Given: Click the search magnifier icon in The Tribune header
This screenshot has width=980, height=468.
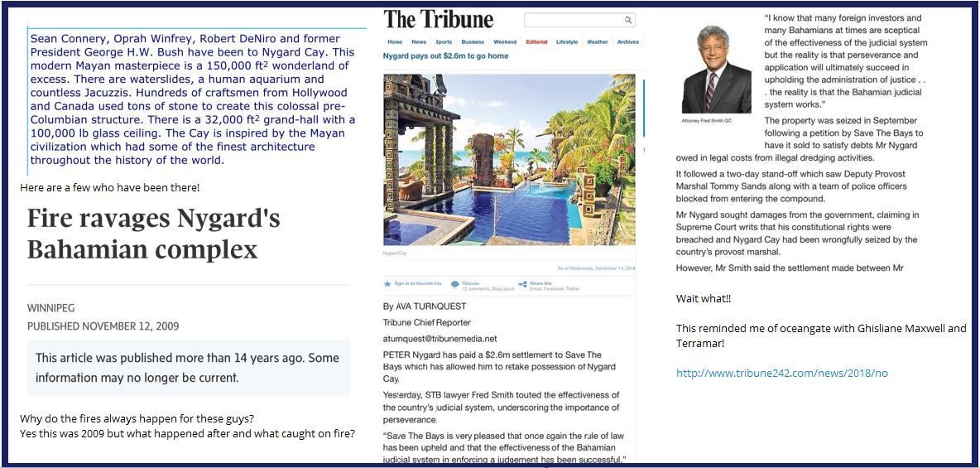Looking at the screenshot, I should click(628, 20).
